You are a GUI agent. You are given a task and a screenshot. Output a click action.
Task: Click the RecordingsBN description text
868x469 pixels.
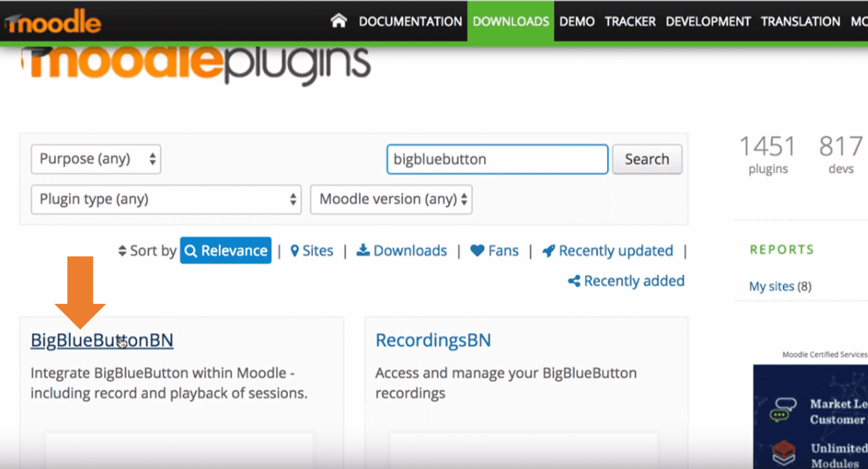506,383
